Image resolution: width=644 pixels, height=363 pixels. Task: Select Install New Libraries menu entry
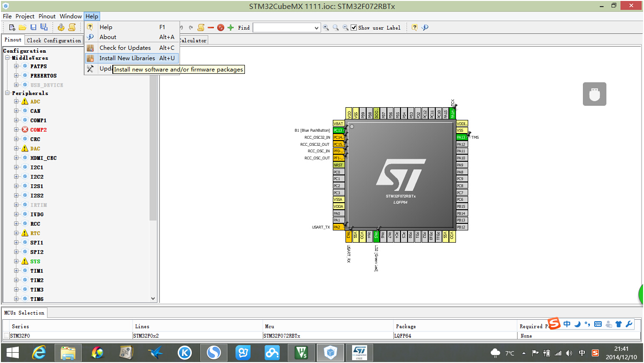coord(132,58)
